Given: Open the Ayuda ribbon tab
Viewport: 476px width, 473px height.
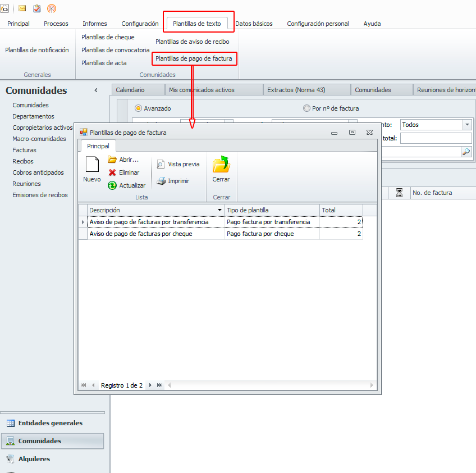Looking at the screenshot, I should (372, 24).
